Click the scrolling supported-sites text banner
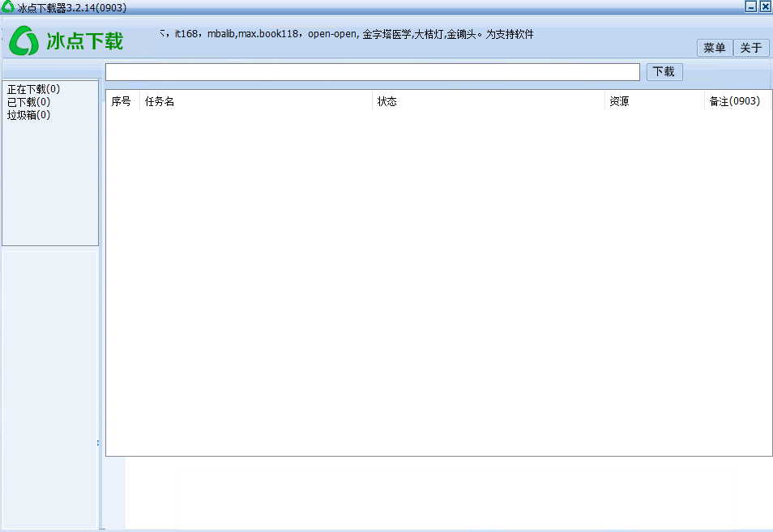 point(347,34)
